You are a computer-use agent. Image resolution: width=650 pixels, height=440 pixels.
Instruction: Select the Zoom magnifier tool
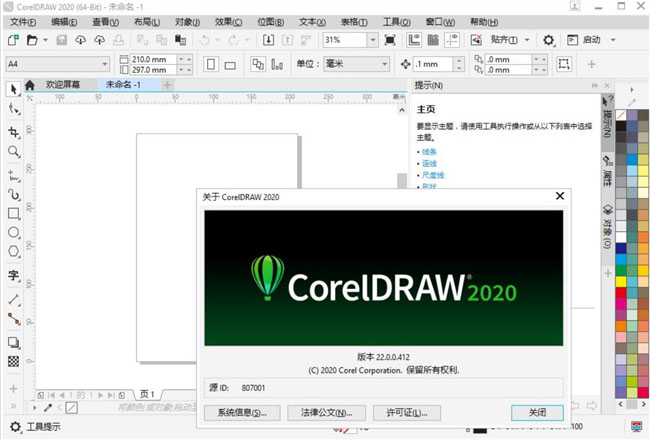(x=14, y=152)
